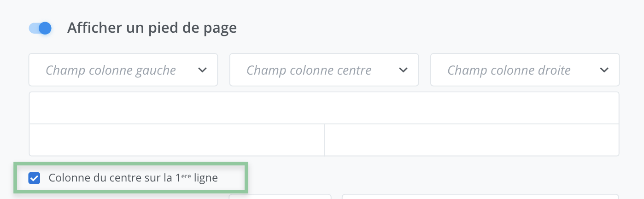Select the bottom-right cell of the footer preview

[472, 140]
